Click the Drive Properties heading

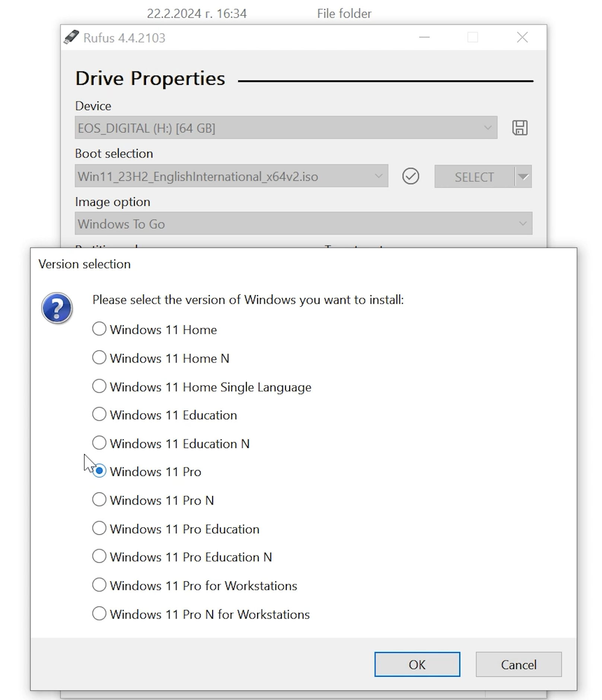click(150, 79)
